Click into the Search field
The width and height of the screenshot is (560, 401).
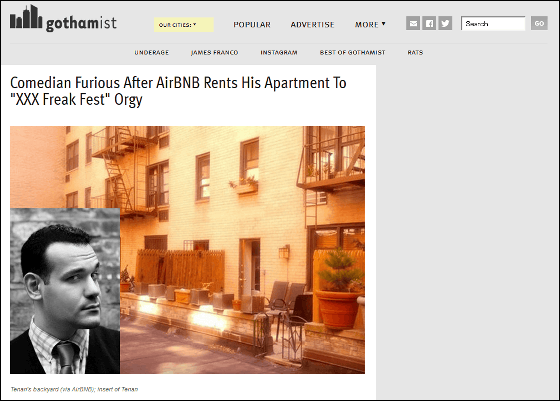pos(493,24)
